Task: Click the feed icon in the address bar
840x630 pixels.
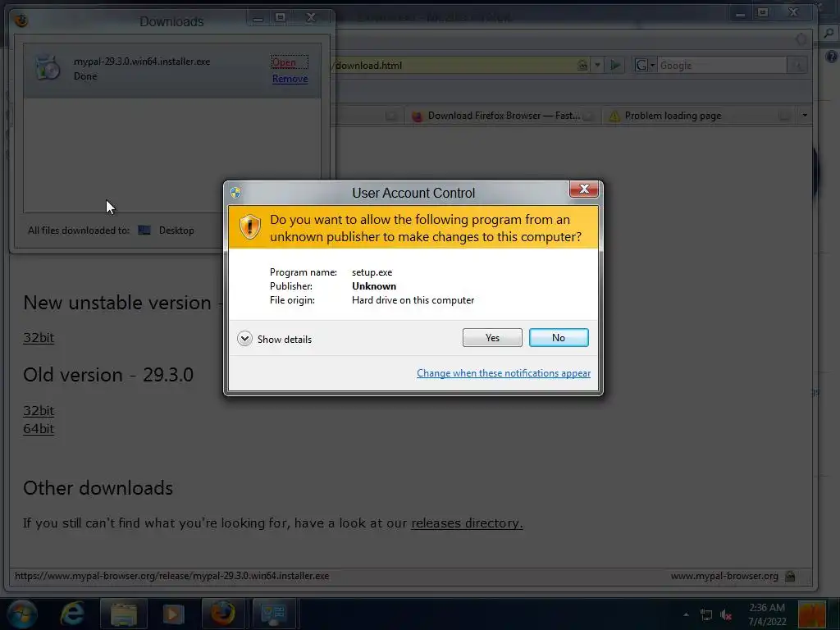Action: tap(582, 66)
